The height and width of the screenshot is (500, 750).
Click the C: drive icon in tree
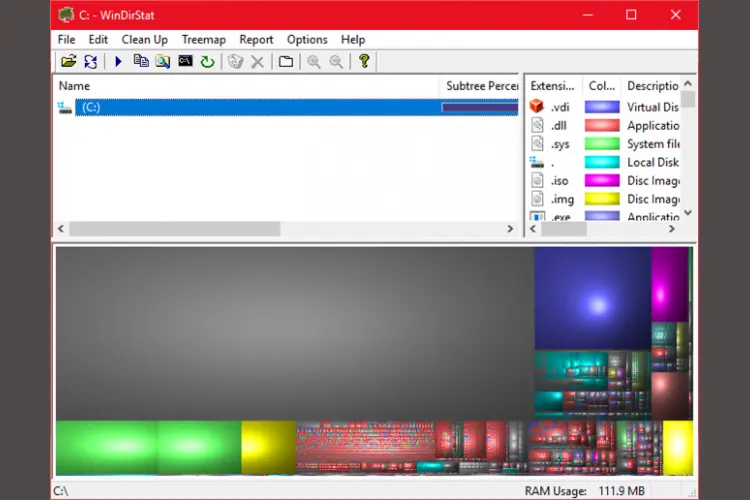coord(65,108)
